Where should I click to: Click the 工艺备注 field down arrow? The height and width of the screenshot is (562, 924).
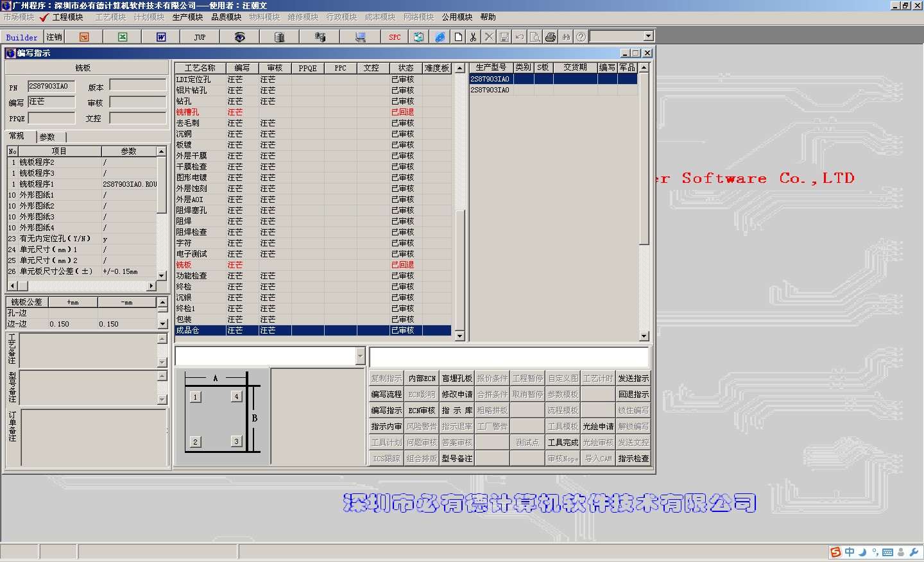point(162,362)
